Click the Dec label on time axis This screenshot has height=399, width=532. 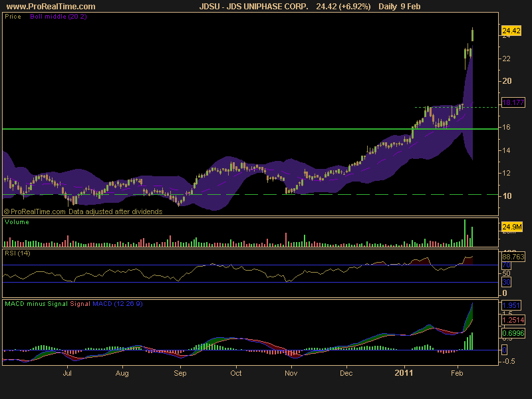coord(346,373)
